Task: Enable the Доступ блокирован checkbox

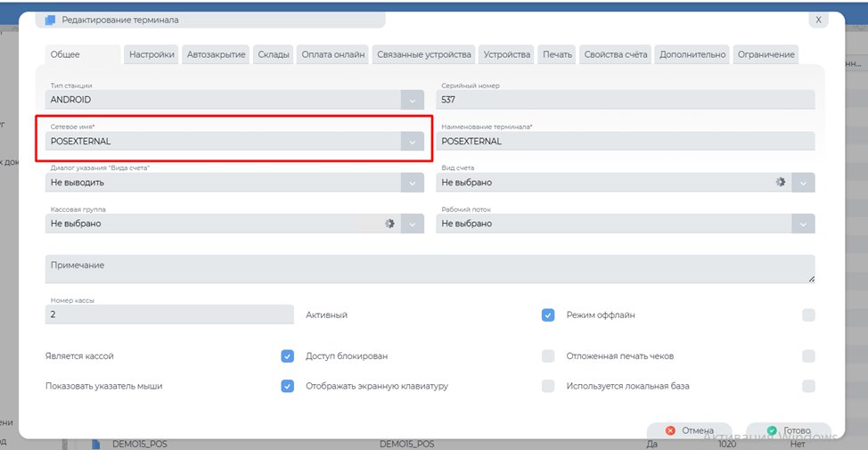Action: 548,356
